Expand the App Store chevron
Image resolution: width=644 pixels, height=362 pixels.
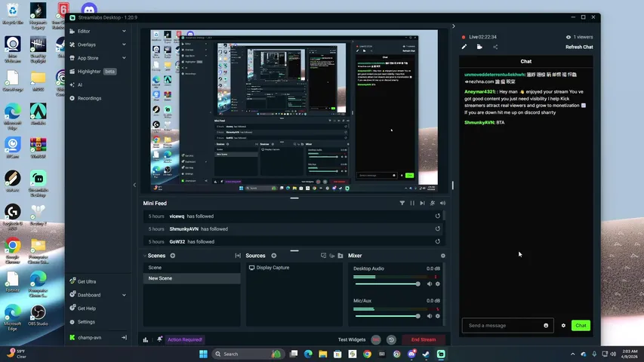124,58
